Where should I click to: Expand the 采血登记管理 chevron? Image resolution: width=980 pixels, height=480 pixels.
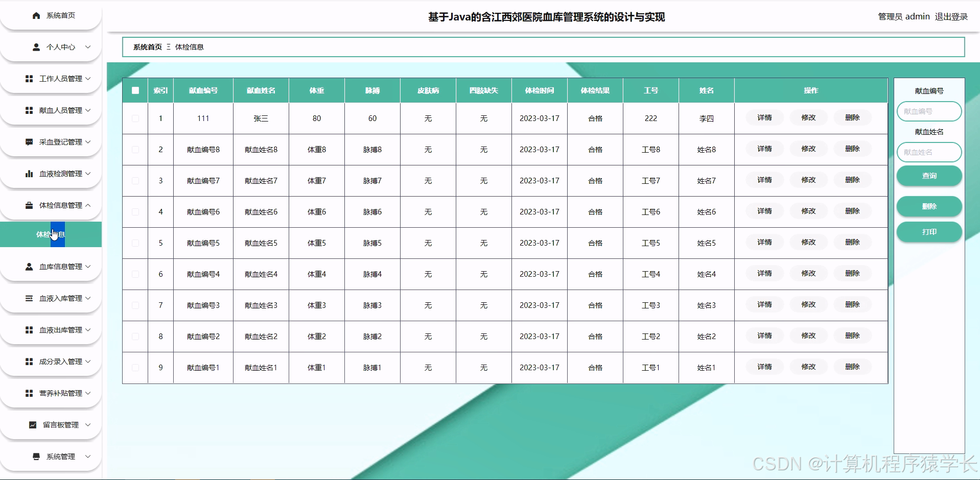click(88, 142)
